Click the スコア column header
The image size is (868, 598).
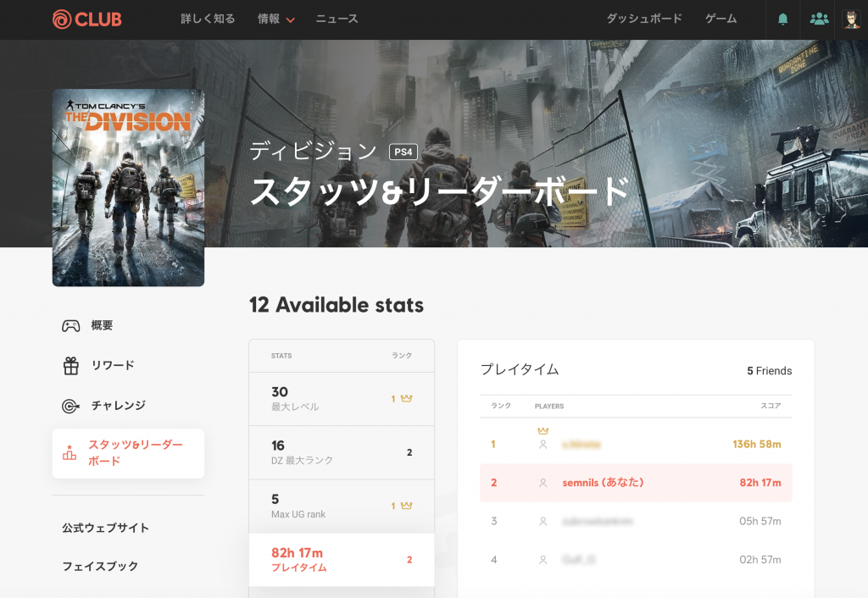[x=771, y=406]
